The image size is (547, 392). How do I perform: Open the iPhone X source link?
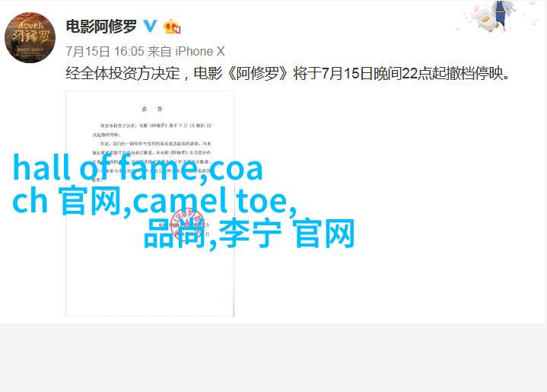pyautogui.click(x=200, y=51)
